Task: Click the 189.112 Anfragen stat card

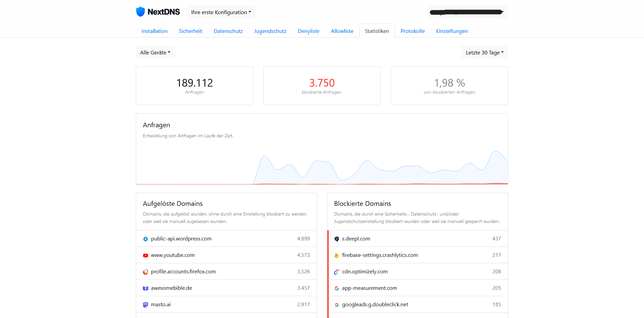Action: 195,86
